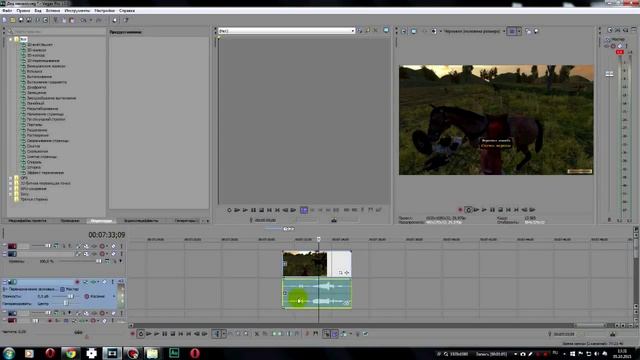Screen dimensions: 640x360
Task: Click the Undo icon in main toolbar
Action: coord(83,20)
